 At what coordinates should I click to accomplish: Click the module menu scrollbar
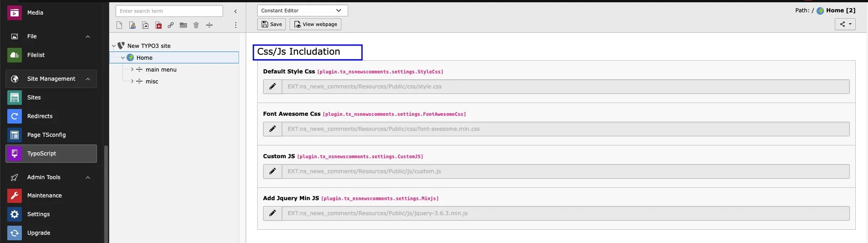106,194
